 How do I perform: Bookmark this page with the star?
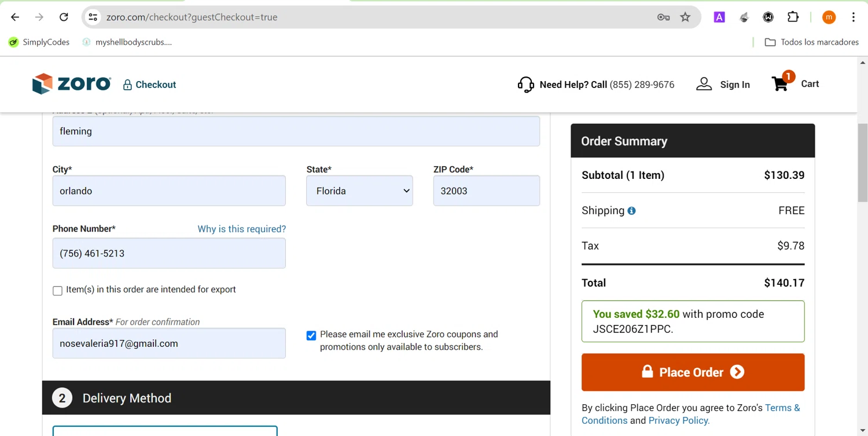coord(685,17)
